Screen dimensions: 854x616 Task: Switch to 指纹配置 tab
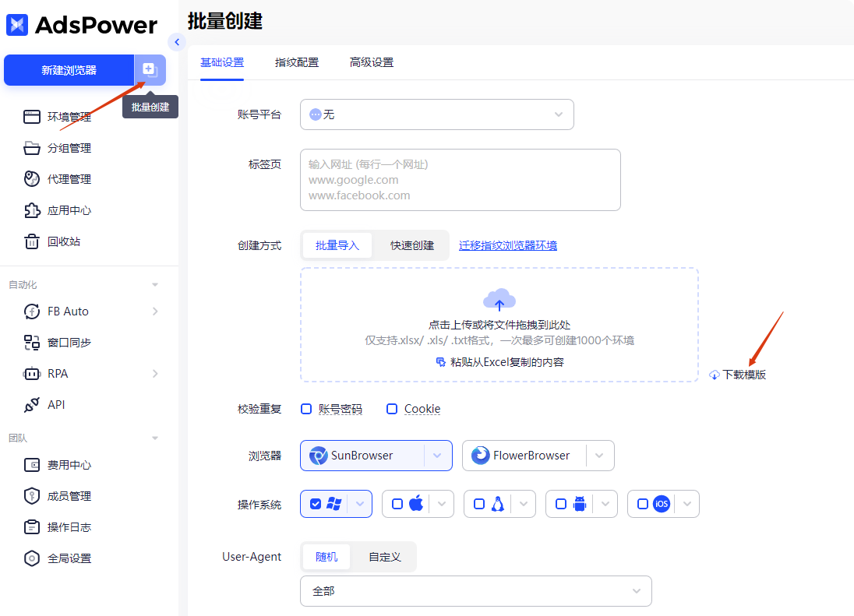coord(297,62)
